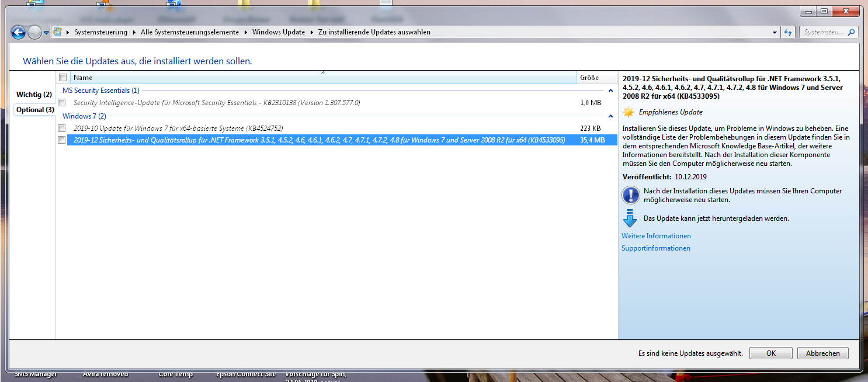Click Systemsteuerung breadcrumb
This screenshot has height=382, width=868.
pyautogui.click(x=100, y=32)
